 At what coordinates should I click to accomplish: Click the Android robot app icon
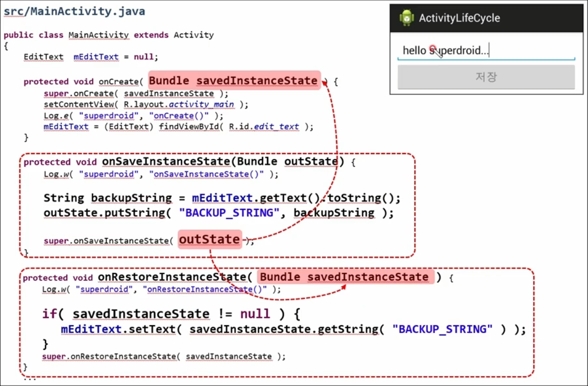[x=407, y=18]
